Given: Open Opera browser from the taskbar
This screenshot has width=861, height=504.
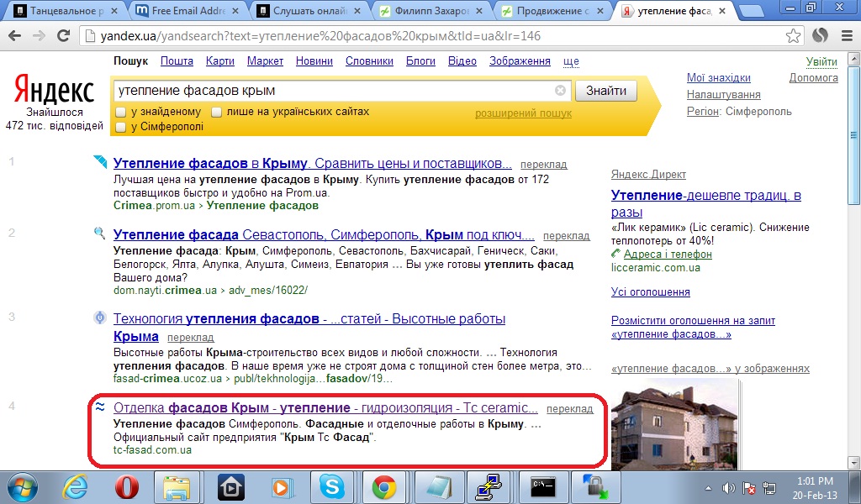Looking at the screenshot, I should pyautogui.click(x=126, y=487).
